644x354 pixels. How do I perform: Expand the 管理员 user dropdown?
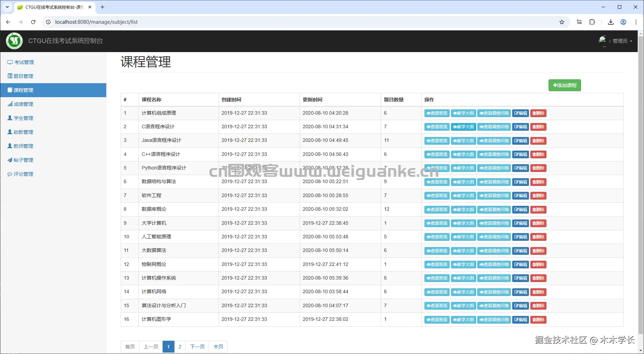coord(622,41)
